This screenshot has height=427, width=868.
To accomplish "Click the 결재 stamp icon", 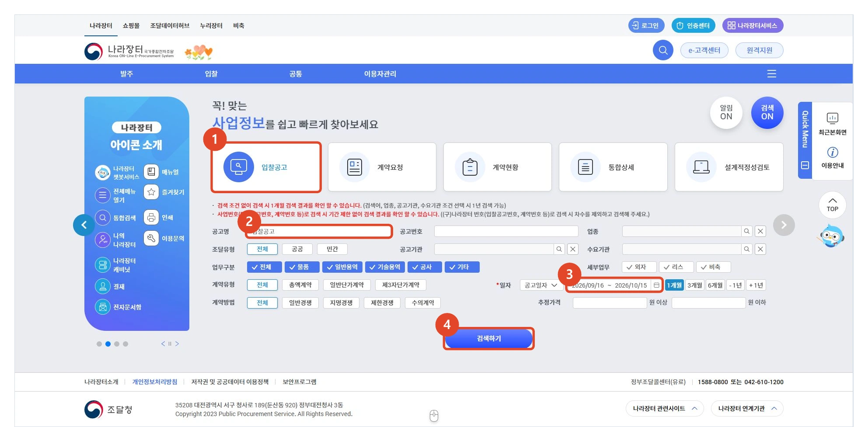I will 103,286.
